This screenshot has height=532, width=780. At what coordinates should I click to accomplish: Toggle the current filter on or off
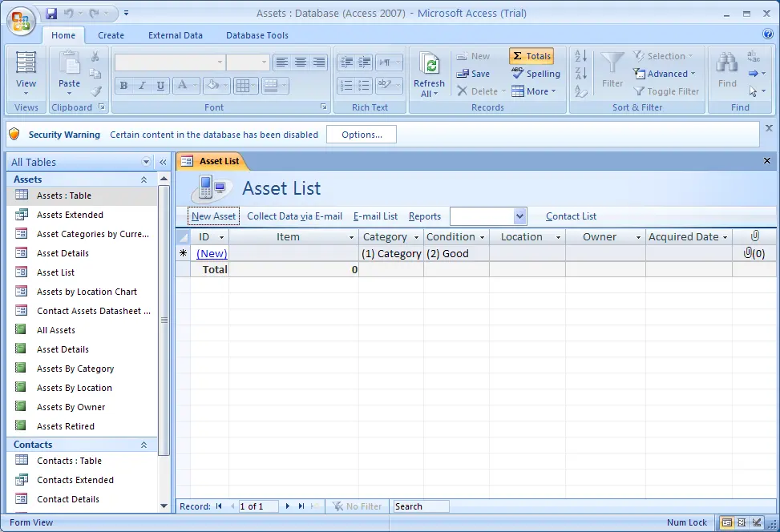click(x=666, y=91)
